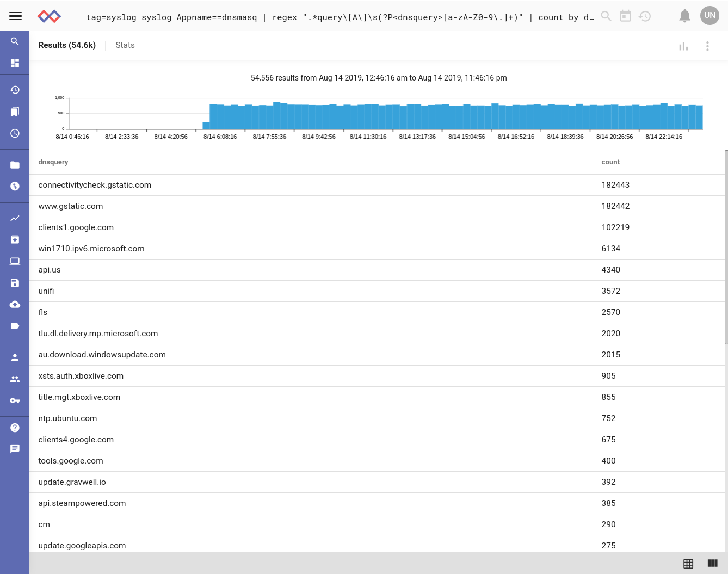Select the tlu.dl.delivery.mp.microsoft.com row
728x574 pixels.
click(x=377, y=334)
